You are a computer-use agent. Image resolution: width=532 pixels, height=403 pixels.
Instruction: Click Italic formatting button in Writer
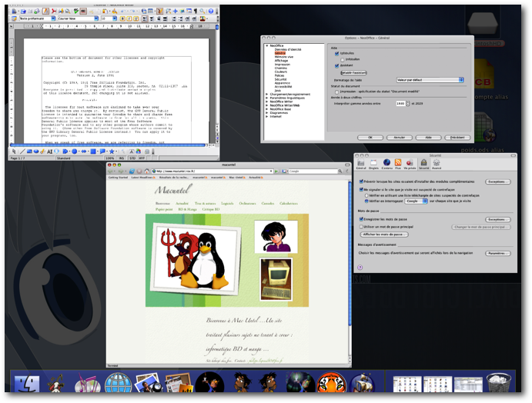pyautogui.click(x=129, y=18)
